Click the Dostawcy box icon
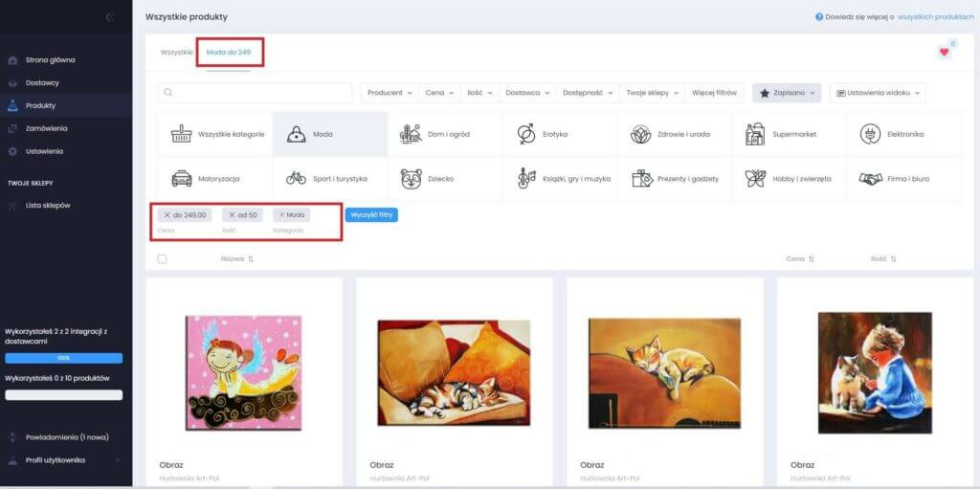This screenshot has width=980, height=489. pos(12,82)
